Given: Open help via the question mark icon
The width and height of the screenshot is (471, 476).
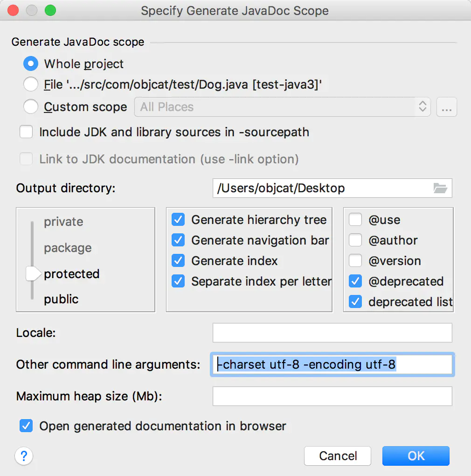Looking at the screenshot, I should pos(24,456).
